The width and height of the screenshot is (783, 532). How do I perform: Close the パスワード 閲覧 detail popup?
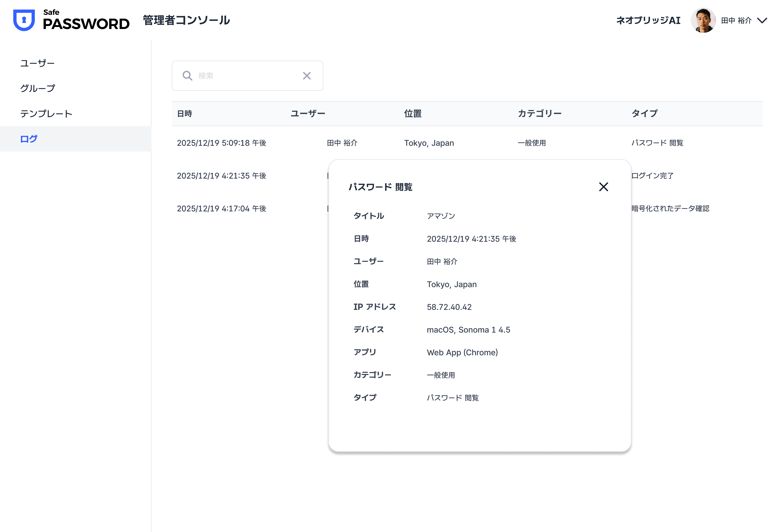click(x=603, y=187)
